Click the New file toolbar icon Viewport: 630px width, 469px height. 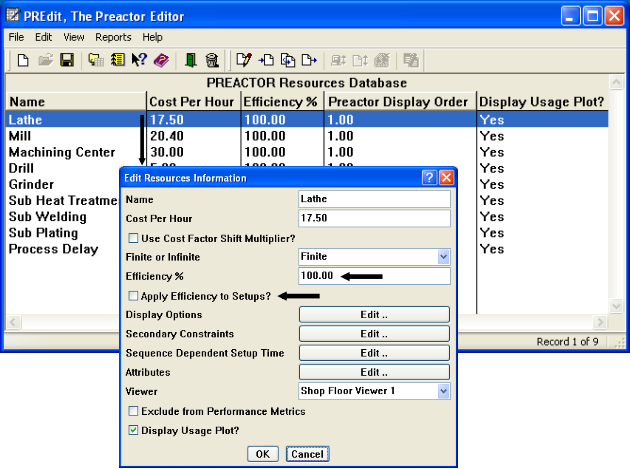click(x=23, y=60)
